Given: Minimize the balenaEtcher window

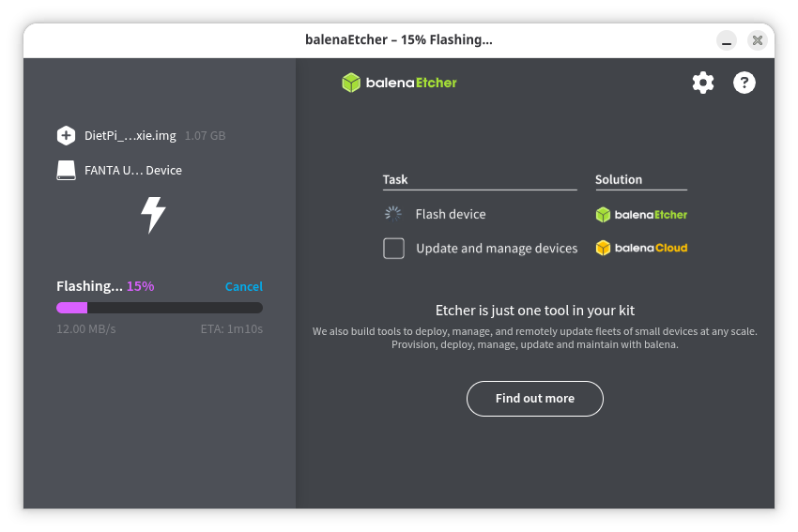Looking at the screenshot, I should tap(727, 40).
